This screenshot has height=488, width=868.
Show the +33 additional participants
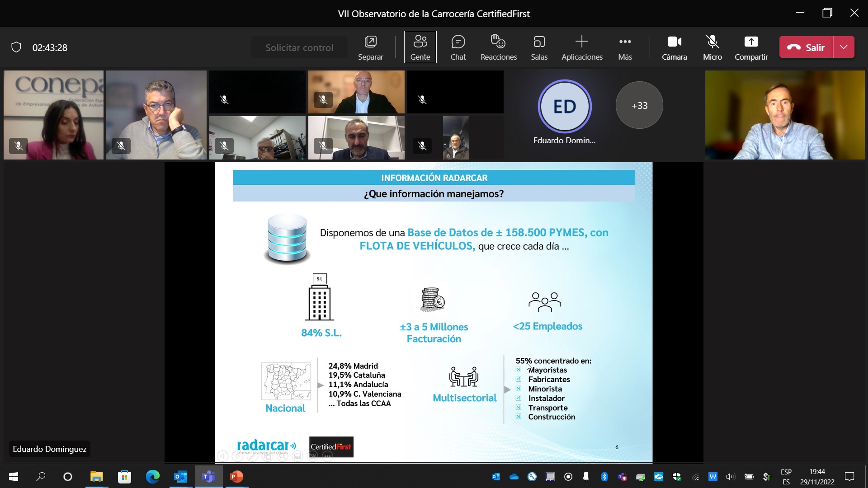[639, 105]
